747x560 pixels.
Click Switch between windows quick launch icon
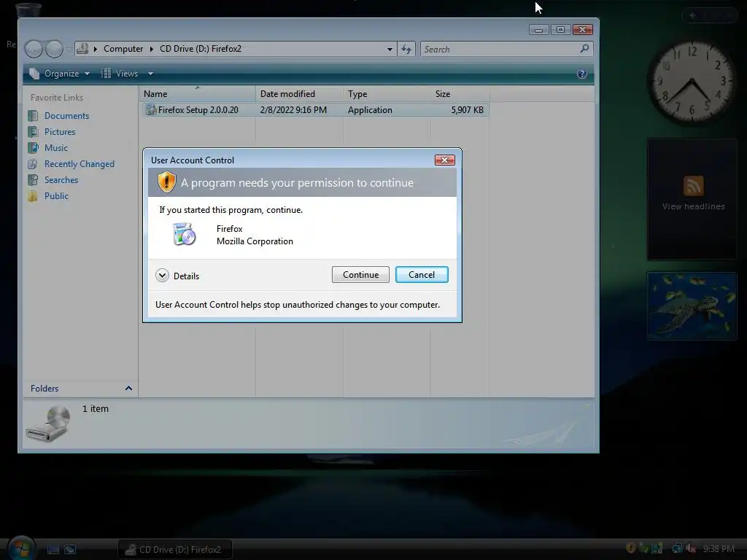(70, 550)
